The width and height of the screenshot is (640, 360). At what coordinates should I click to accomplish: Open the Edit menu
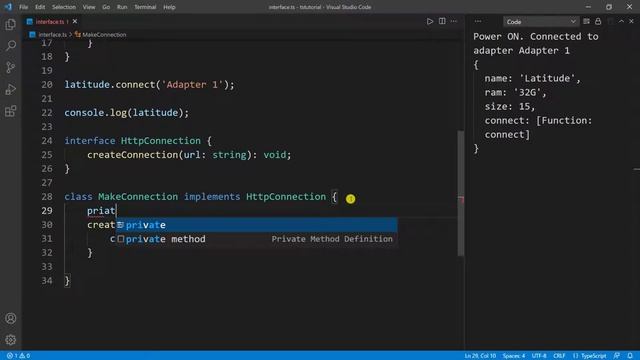tap(40, 7)
